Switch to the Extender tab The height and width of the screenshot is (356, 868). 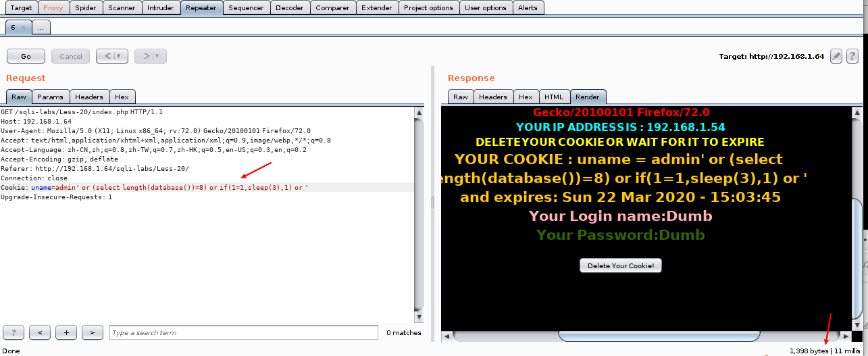point(377,7)
